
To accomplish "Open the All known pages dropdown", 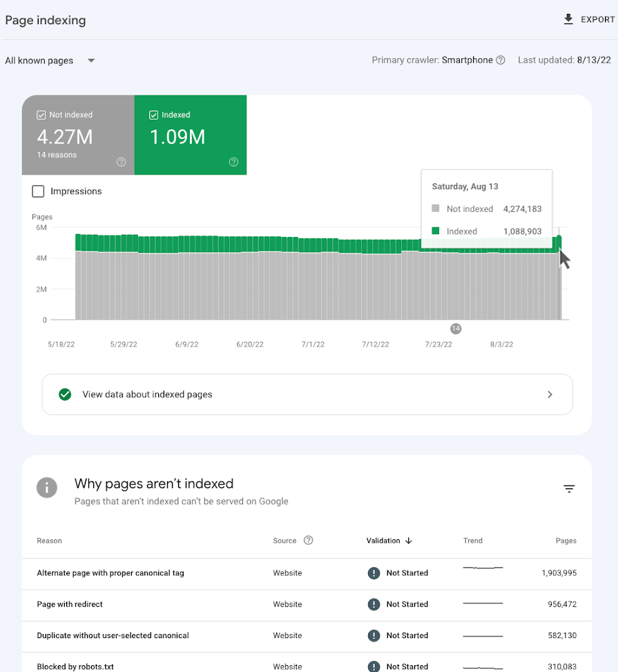I will 50,60.
